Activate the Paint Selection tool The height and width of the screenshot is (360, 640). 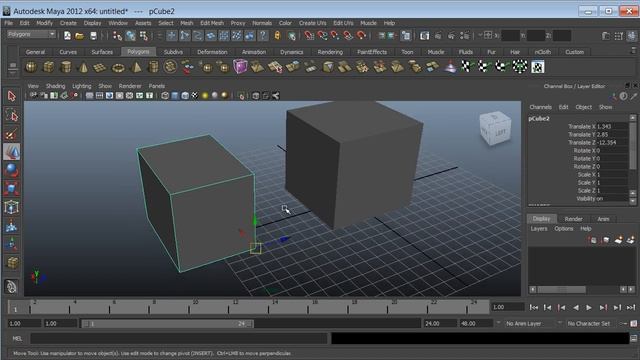(11, 133)
